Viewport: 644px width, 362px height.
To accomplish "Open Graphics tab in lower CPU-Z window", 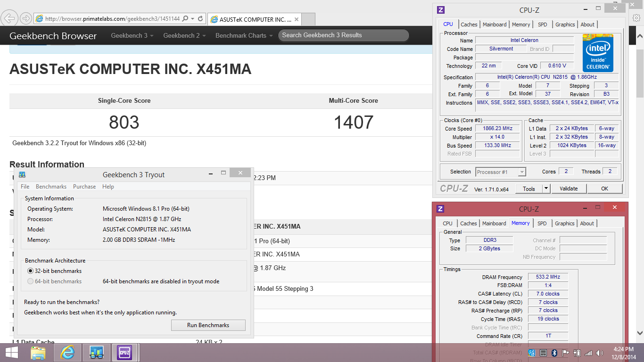I will (x=564, y=223).
